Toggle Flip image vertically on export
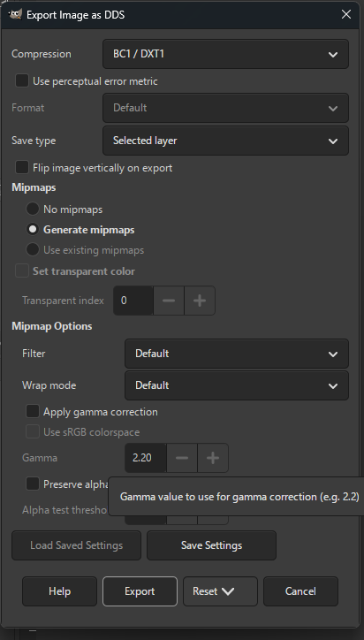Image resolution: width=364 pixels, height=640 pixels. [22, 167]
